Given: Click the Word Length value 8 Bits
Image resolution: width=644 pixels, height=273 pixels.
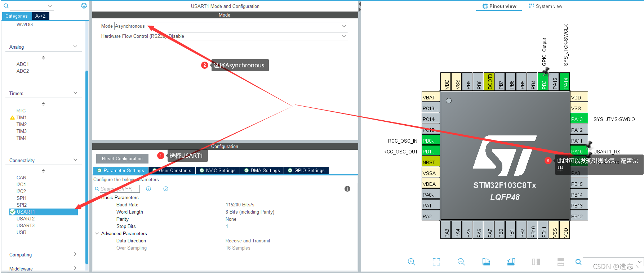Looking at the screenshot, I should pyautogui.click(x=250, y=212).
